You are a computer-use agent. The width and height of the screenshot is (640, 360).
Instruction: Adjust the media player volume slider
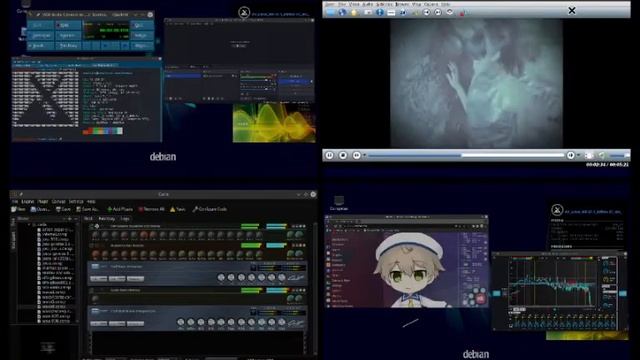click(x=620, y=155)
